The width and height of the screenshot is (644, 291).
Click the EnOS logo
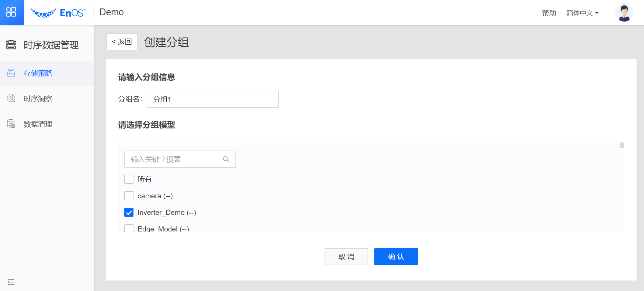58,13
